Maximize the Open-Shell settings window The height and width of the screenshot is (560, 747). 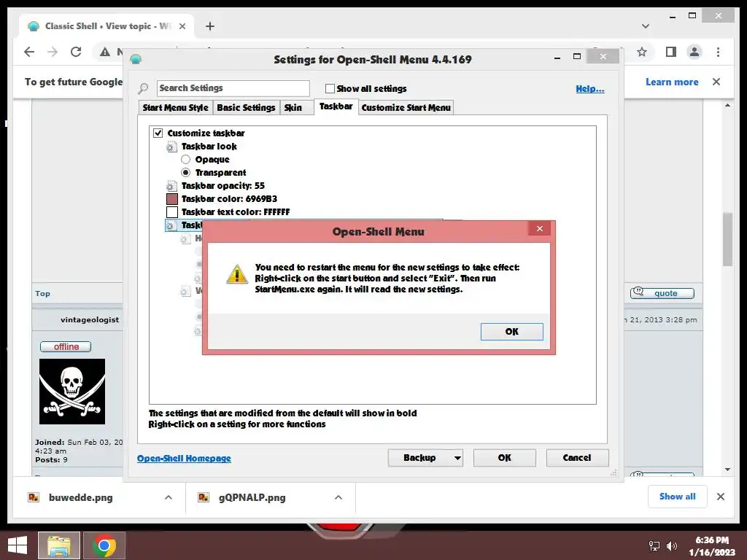click(x=577, y=57)
